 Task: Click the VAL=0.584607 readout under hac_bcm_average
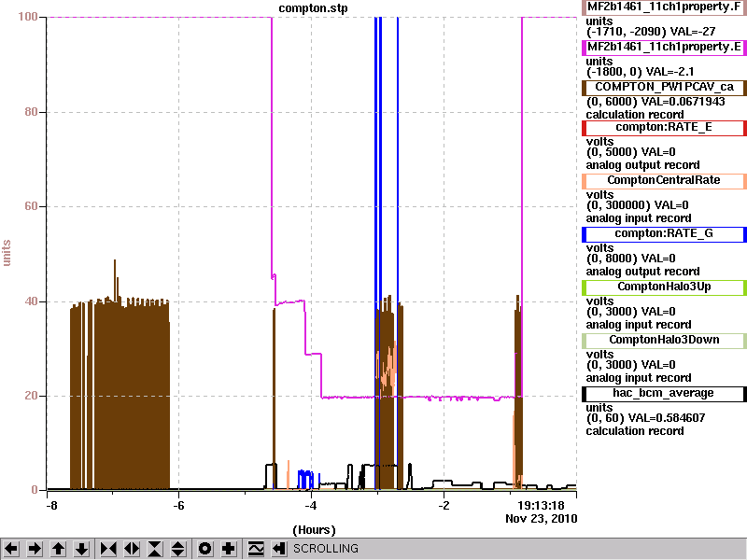click(667, 418)
